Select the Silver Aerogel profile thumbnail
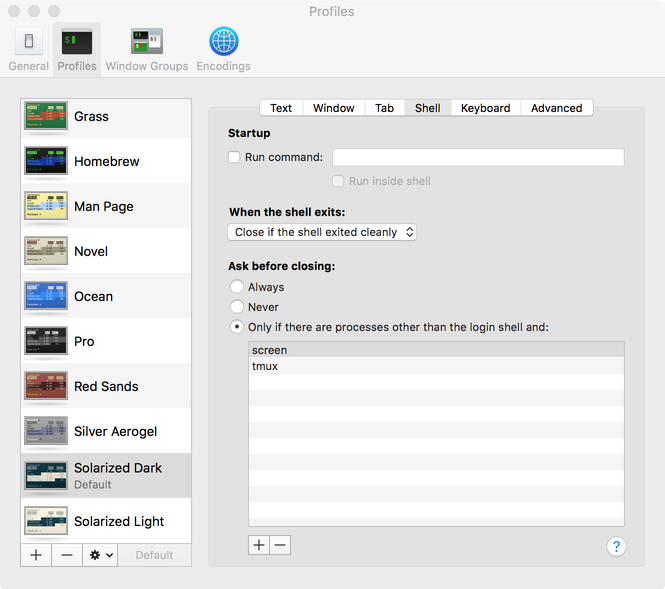The width and height of the screenshot is (665, 589). click(46, 430)
